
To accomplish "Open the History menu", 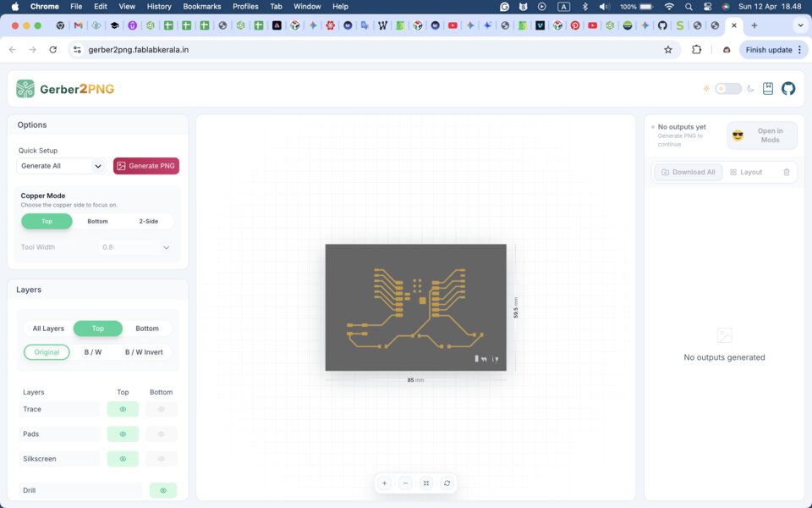I will (x=159, y=7).
